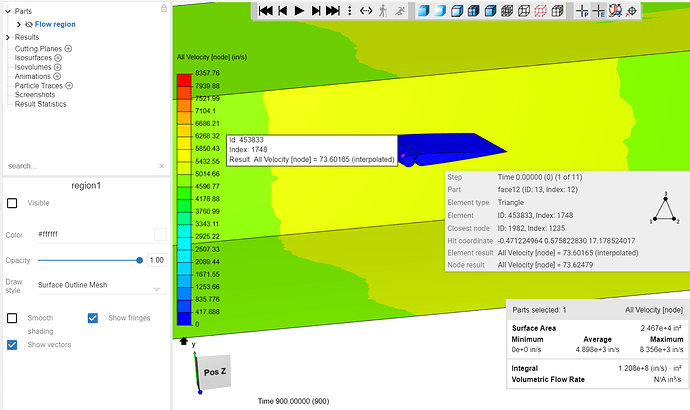Select the running person fast speed icon

(x=400, y=11)
